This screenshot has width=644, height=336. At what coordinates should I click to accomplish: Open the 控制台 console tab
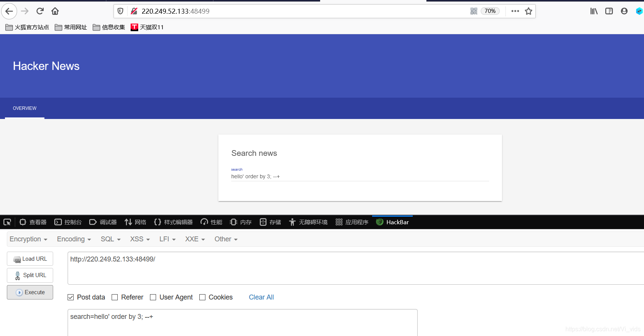coord(68,222)
